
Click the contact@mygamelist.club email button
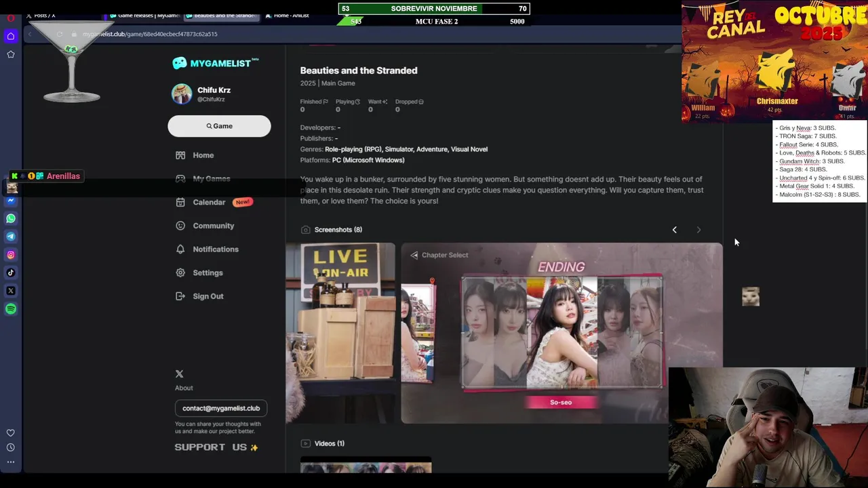click(221, 408)
